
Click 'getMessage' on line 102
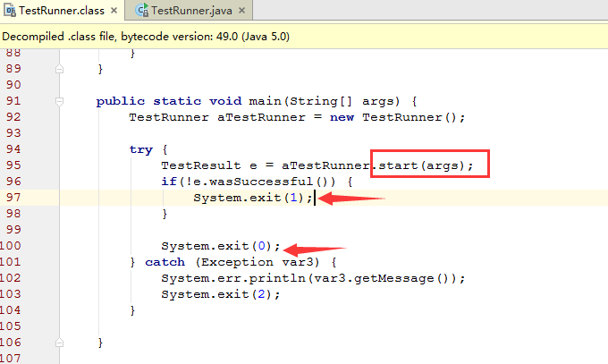[394, 279]
